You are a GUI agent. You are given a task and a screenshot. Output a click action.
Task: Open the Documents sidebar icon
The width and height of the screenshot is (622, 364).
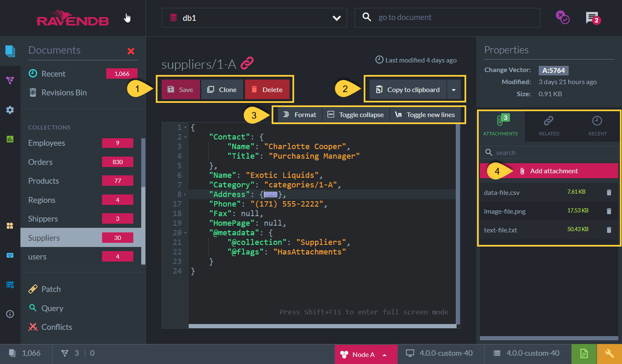click(10, 51)
